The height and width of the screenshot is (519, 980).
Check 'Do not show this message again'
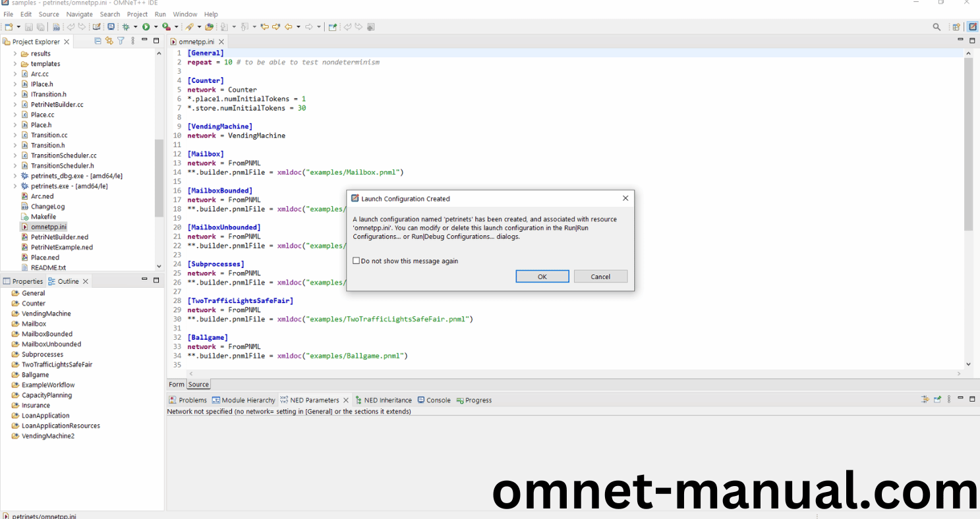point(357,261)
